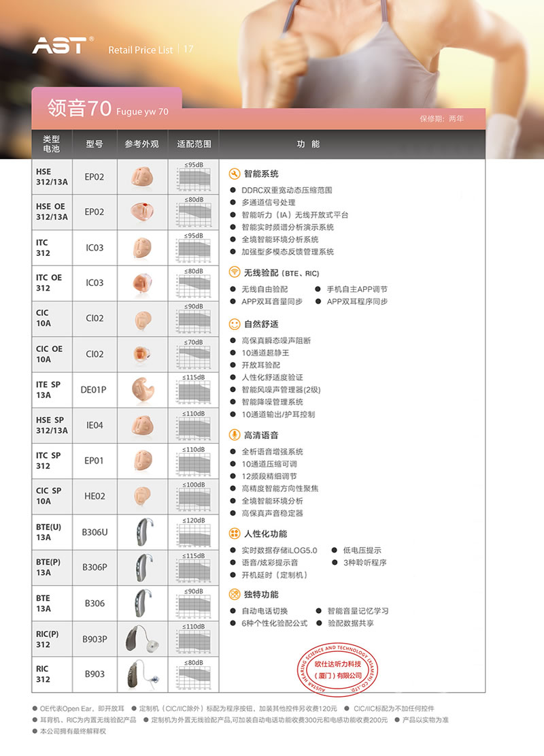Click the four-dot icon beside 人性化功能

pos(235,533)
